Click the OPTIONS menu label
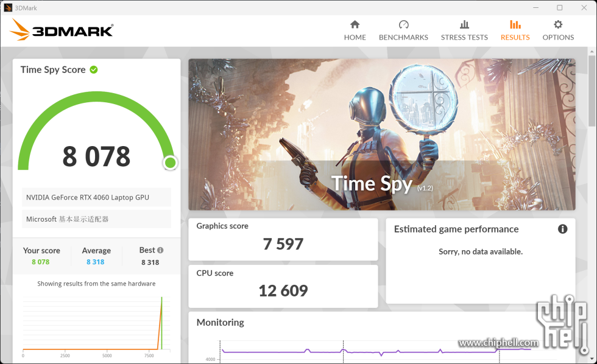This screenshot has height=364, width=597. pos(558,37)
